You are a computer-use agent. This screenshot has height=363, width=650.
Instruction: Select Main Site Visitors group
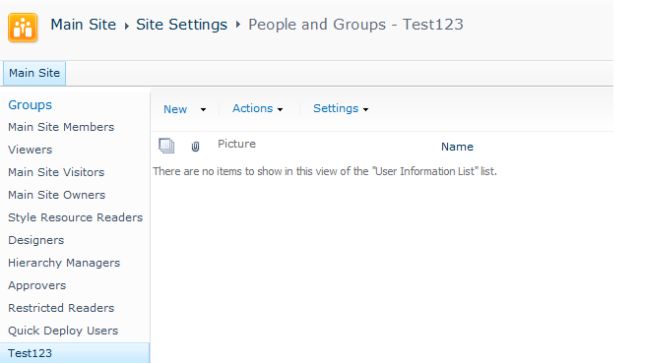[56, 172]
